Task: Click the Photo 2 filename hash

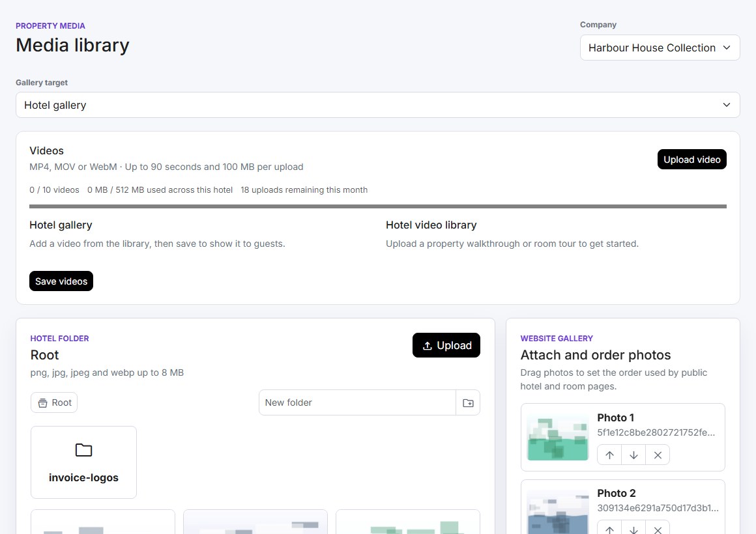Action: [x=658, y=508]
